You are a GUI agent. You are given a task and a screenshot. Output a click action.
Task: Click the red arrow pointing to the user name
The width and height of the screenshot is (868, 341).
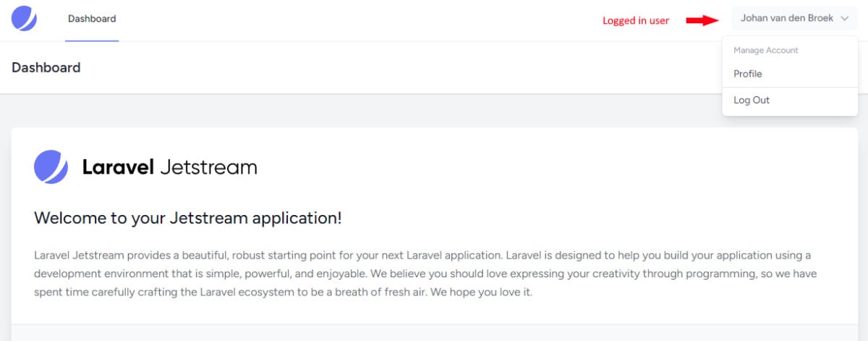coord(701,20)
